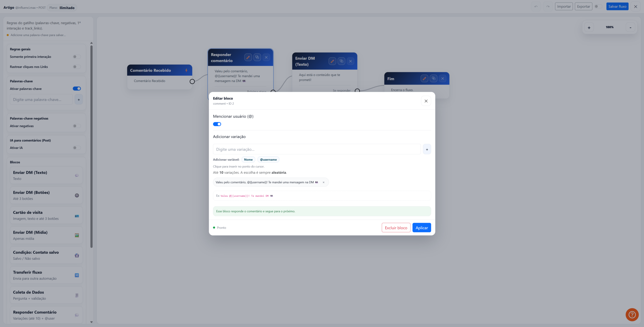Enable Ativar IA switch
The width and height of the screenshot is (644, 327).
[x=77, y=148]
